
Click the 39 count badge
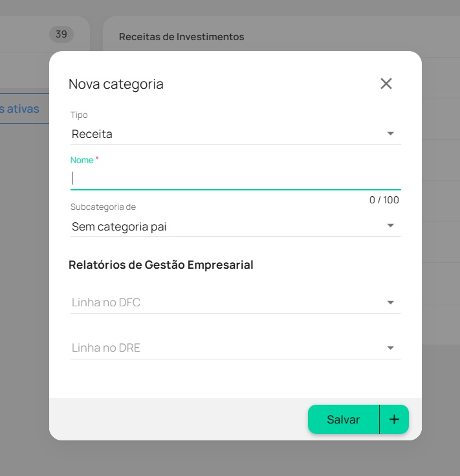(x=61, y=34)
